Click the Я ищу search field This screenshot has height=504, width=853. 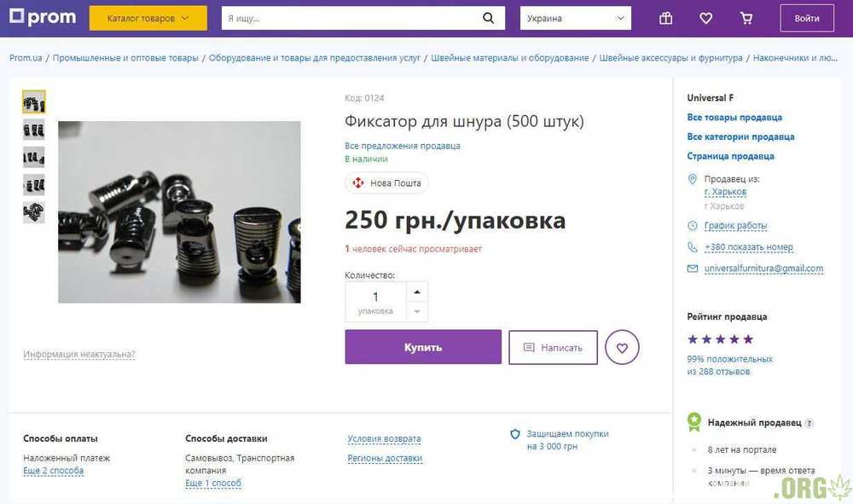click(350, 18)
